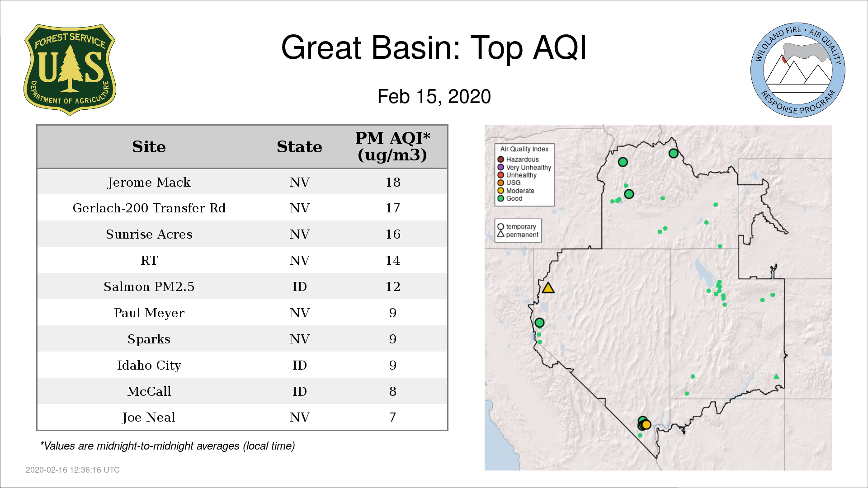
Task: Select the 'Jerome Mack' site cell
Action: tap(149, 182)
